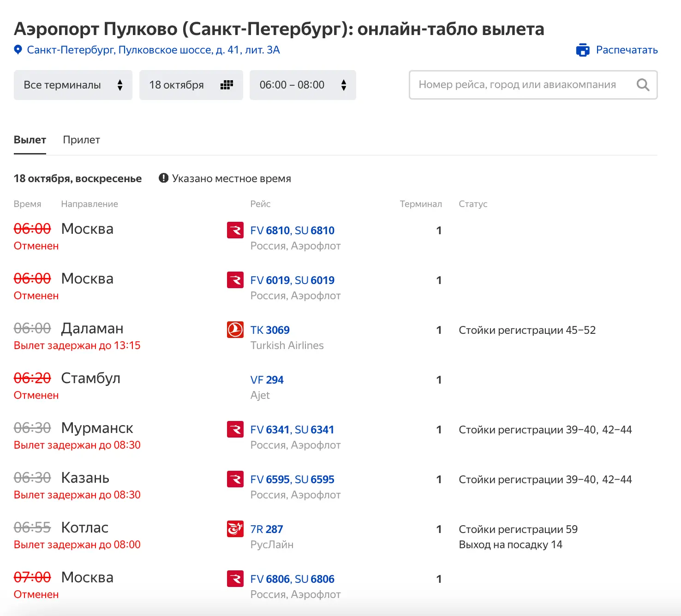Click Rossiya airline logo for FV 6810
The height and width of the screenshot is (616, 681).
click(x=235, y=230)
